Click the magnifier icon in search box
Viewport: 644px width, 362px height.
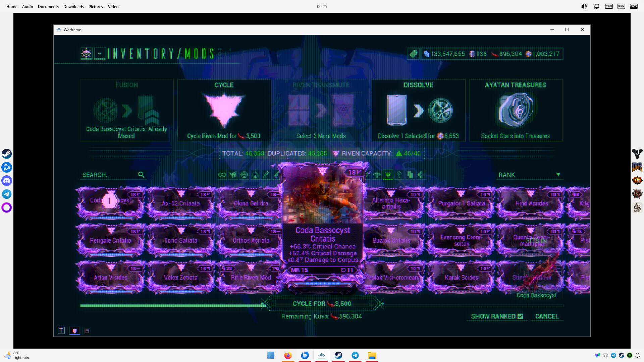(x=141, y=175)
